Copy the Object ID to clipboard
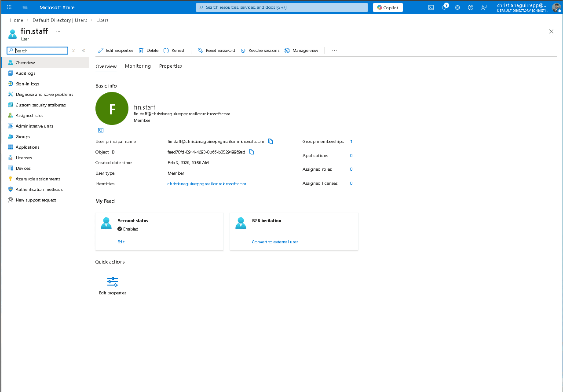The width and height of the screenshot is (563, 392). pyautogui.click(x=252, y=152)
